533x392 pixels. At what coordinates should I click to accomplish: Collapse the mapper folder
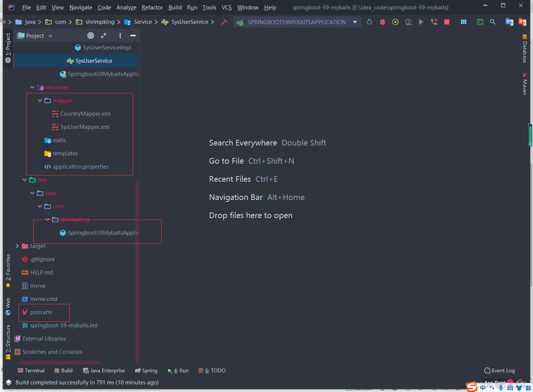pos(40,100)
